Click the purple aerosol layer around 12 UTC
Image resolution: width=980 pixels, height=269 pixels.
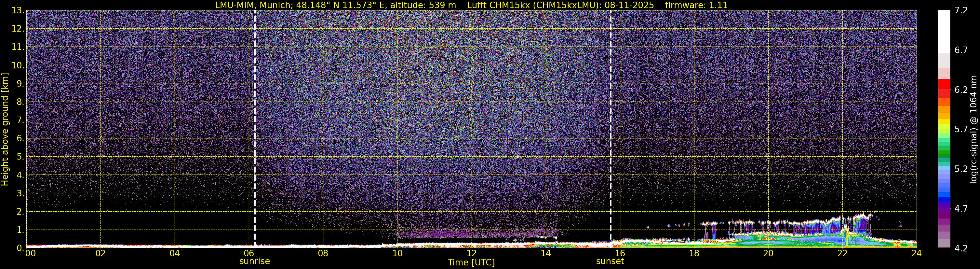pos(472,234)
